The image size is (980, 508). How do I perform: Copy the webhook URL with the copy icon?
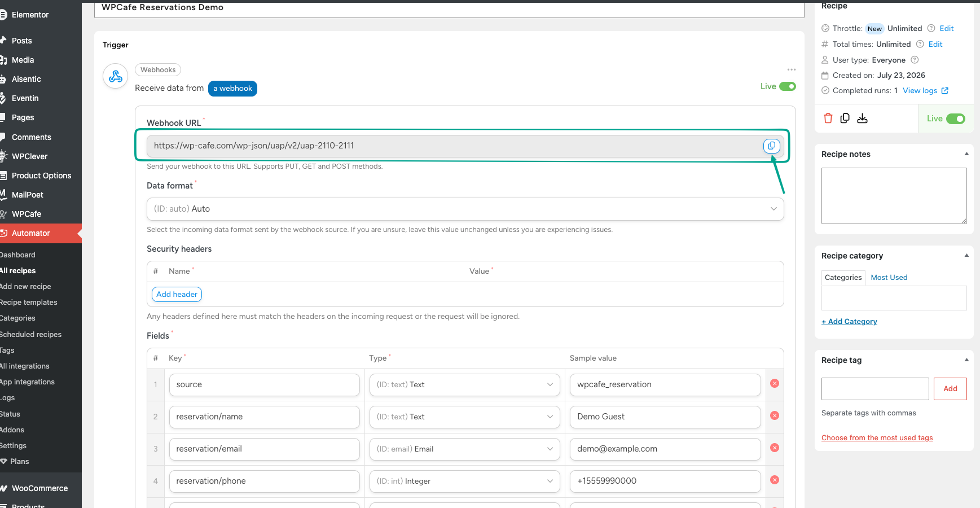(x=771, y=146)
